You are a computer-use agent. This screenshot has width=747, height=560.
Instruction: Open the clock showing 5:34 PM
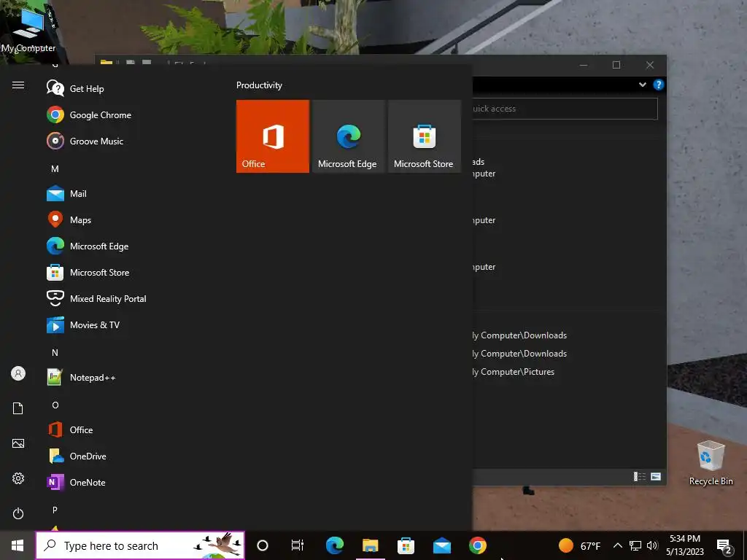(x=684, y=545)
